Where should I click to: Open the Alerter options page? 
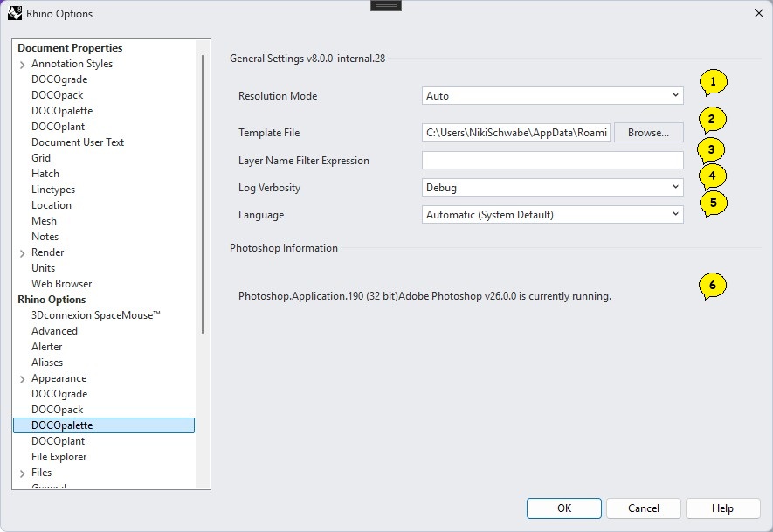pyautogui.click(x=47, y=347)
